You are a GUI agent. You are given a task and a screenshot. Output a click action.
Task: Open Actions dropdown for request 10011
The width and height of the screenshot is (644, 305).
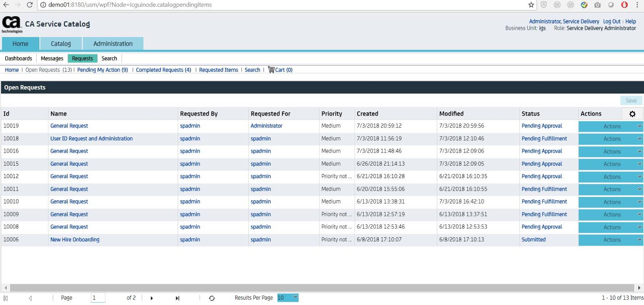click(611, 189)
